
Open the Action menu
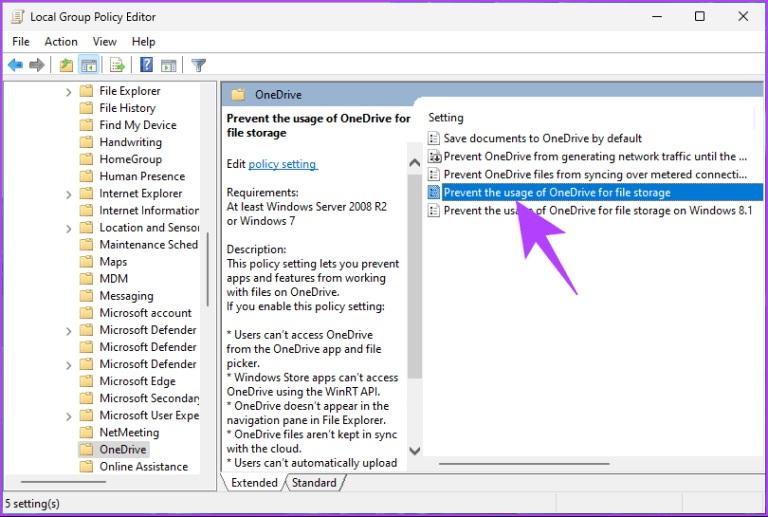point(61,42)
